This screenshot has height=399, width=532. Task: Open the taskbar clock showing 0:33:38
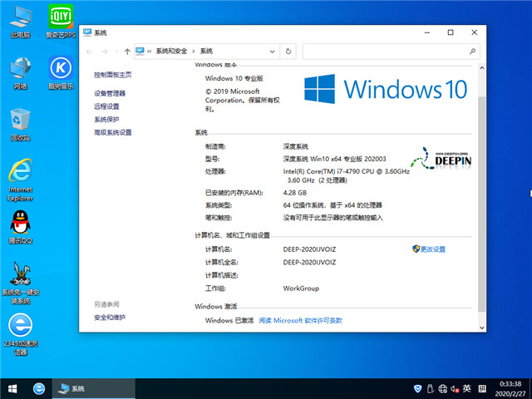pos(510,389)
